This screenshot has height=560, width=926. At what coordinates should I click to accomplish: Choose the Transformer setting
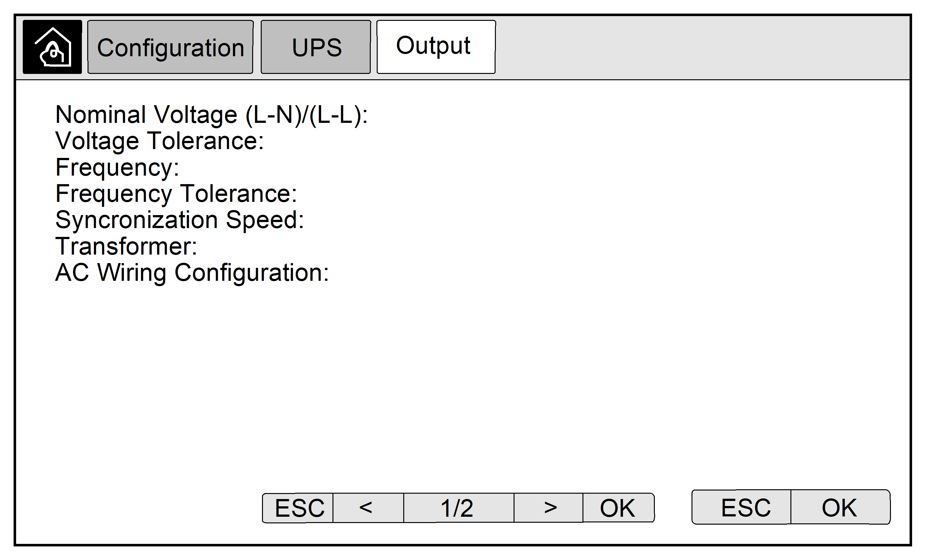(126, 246)
